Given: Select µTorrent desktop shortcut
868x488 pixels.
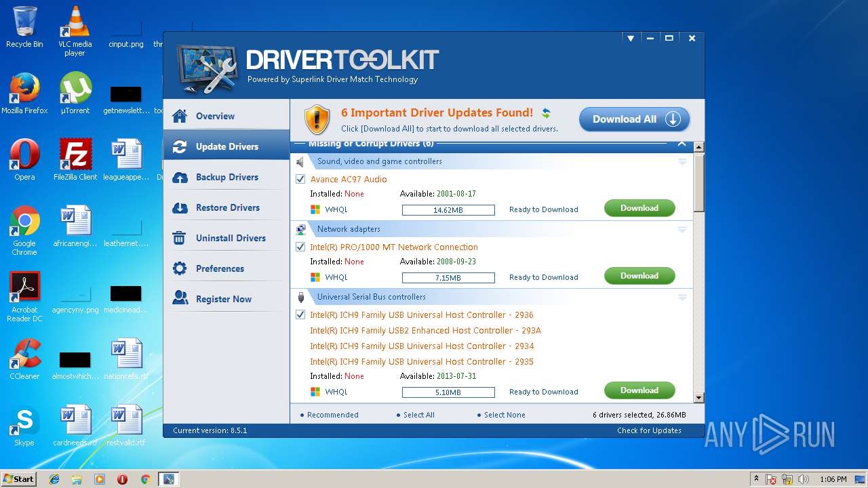Looking at the screenshot, I should 75,94.
